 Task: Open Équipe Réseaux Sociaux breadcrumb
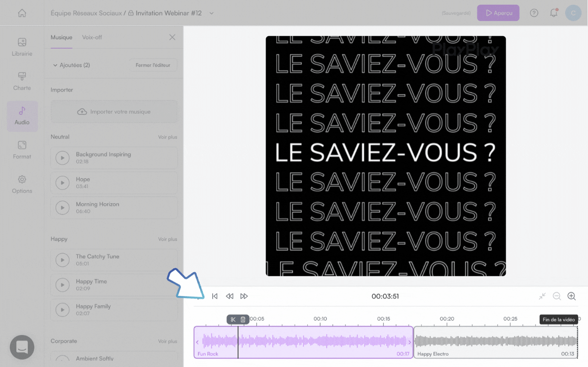click(86, 13)
